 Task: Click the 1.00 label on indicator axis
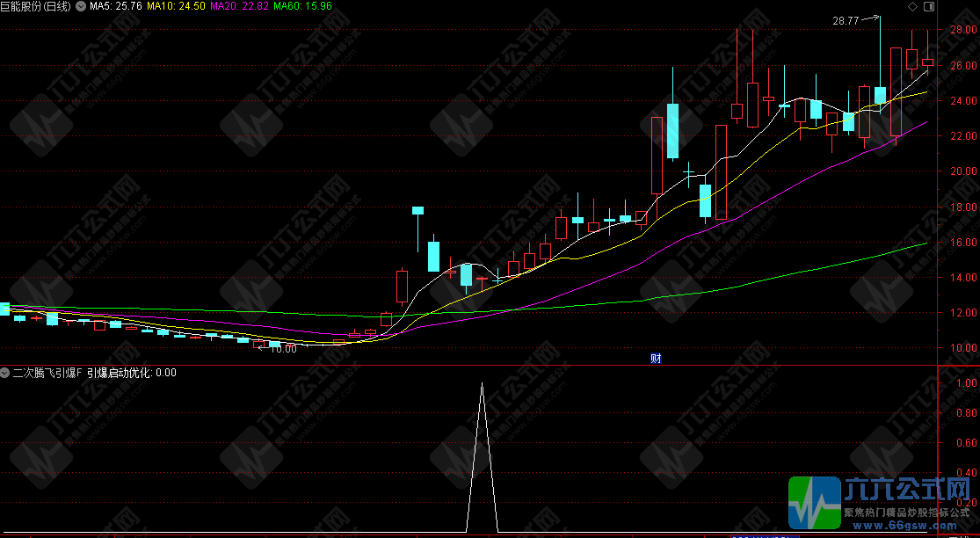(965, 384)
